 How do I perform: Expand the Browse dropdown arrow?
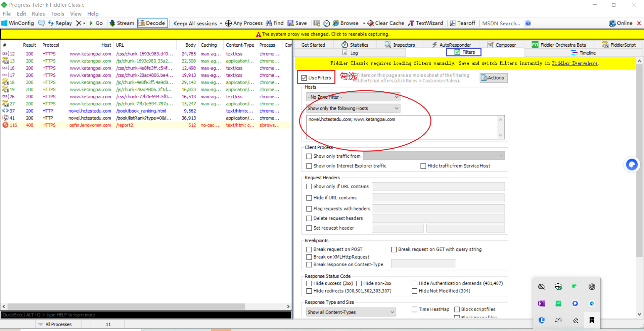click(x=364, y=23)
